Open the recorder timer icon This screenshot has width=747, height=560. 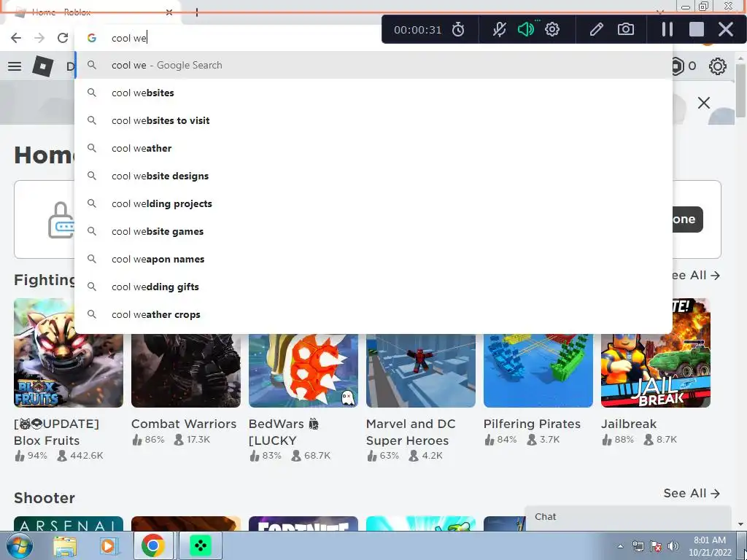pyautogui.click(x=458, y=29)
